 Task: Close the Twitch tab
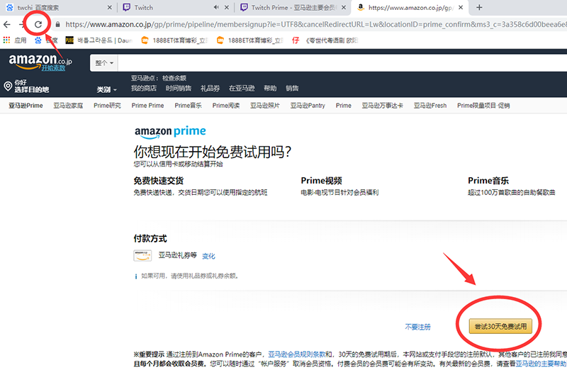click(x=226, y=7)
